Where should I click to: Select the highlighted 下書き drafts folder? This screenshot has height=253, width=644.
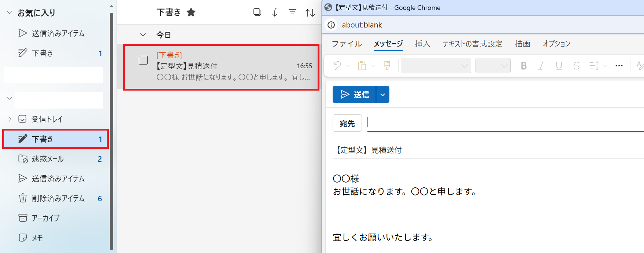[x=55, y=139]
